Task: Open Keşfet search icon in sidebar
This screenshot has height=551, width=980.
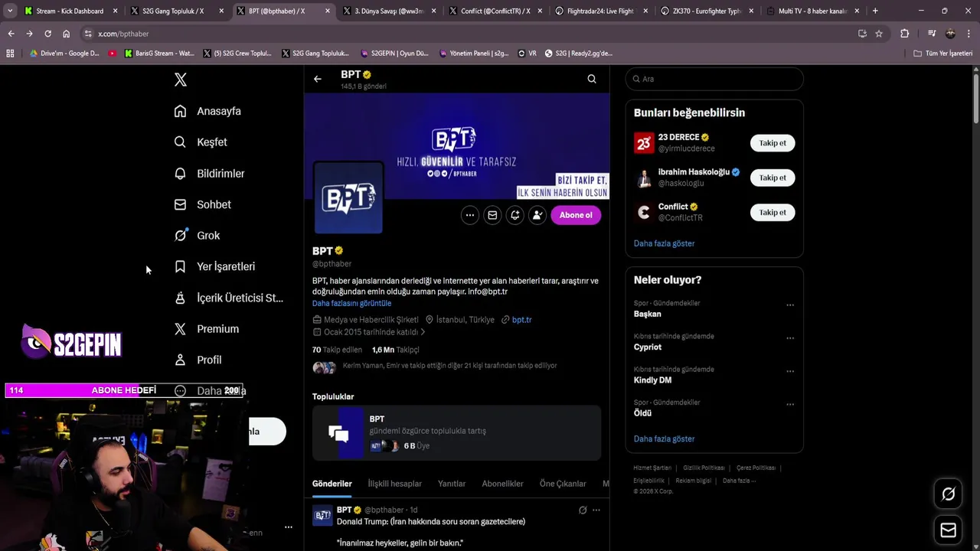Action: pyautogui.click(x=180, y=142)
